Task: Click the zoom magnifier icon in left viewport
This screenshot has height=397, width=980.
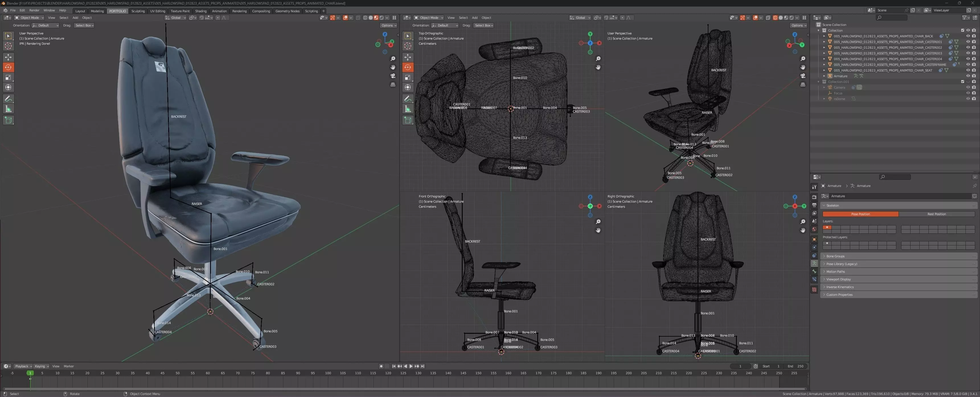Action: [x=393, y=59]
